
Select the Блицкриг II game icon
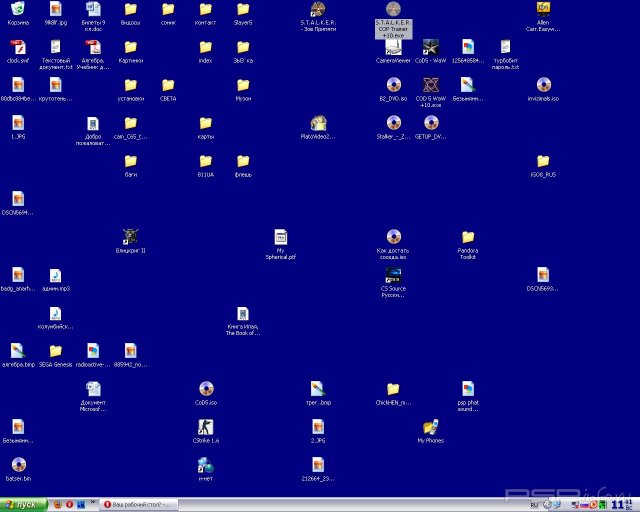point(130,236)
